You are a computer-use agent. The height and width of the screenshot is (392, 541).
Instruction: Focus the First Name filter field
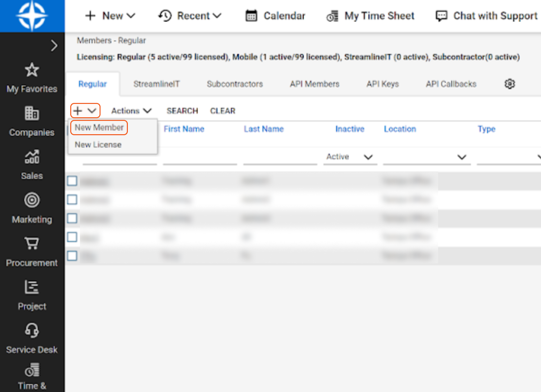click(x=200, y=157)
